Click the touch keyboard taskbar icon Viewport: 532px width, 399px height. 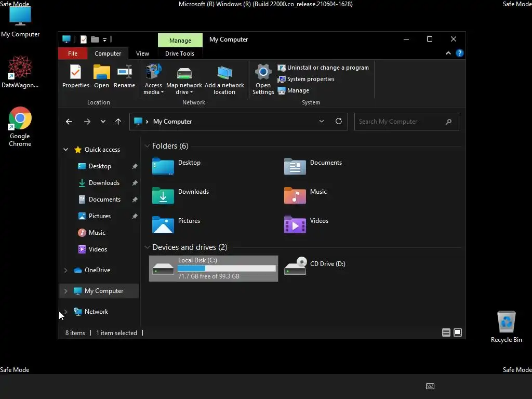pyautogui.click(x=430, y=386)
